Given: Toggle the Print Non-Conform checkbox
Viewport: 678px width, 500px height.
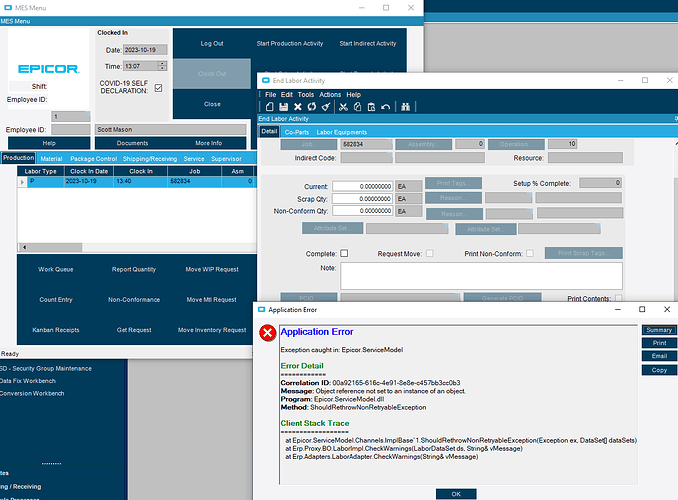Looking at the screenshot, I should pyautogui.click(x=530, y=253).
